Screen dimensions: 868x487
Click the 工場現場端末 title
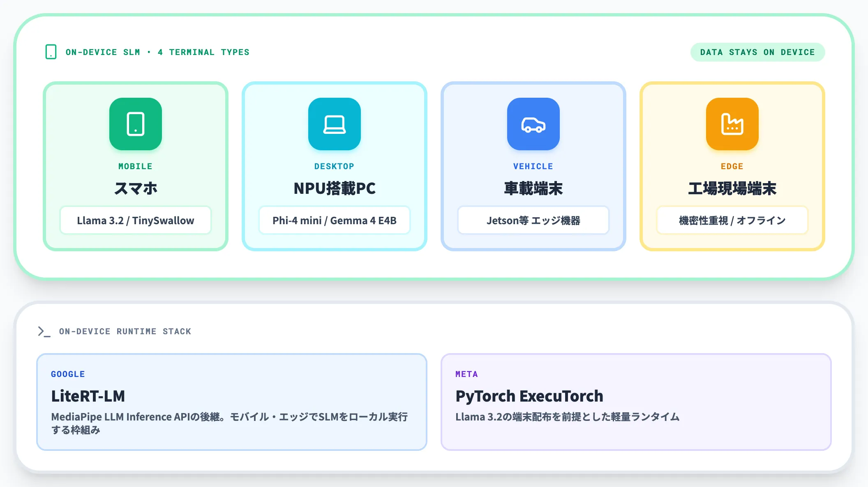pos(732,188)
